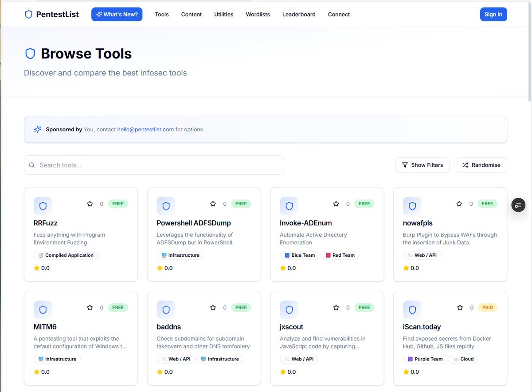Click the Blue Team tag

[x=299, y=255]
